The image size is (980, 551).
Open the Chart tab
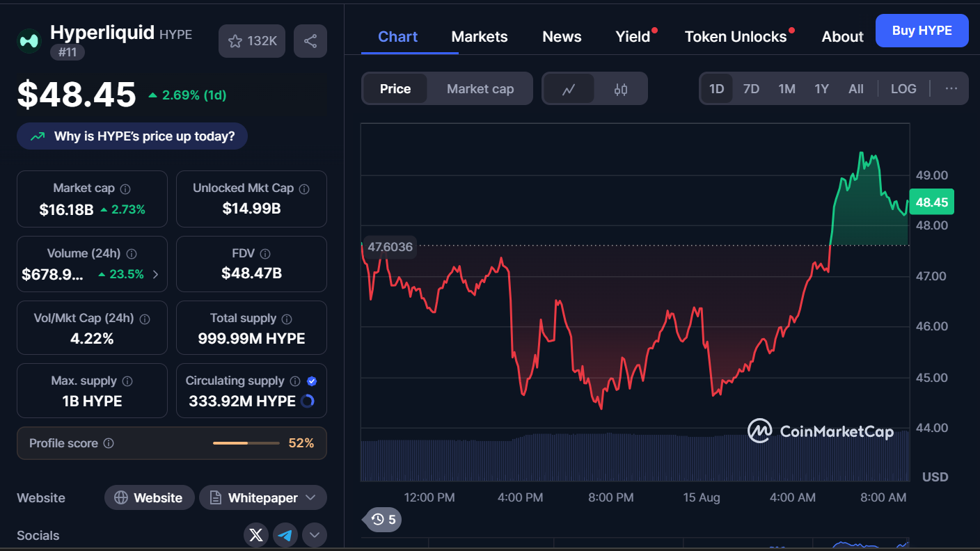tap(397, 37)
